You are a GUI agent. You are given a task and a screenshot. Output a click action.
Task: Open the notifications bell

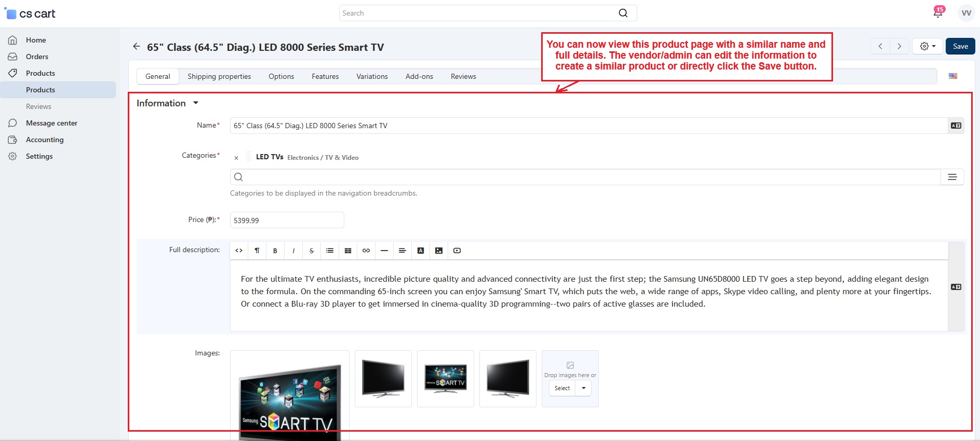click(x=938, y=13)
